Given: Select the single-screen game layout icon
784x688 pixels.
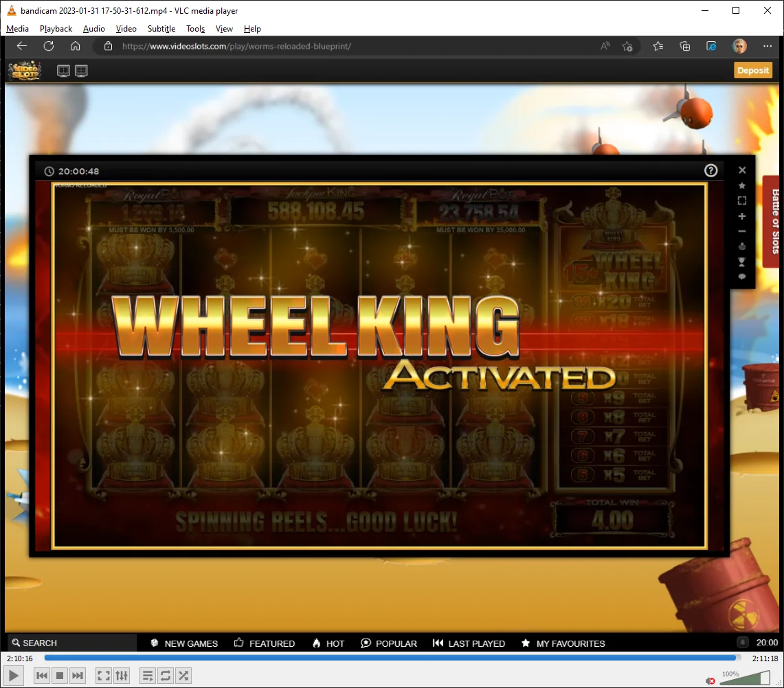Looking at the screenshot, I should 63,71.
